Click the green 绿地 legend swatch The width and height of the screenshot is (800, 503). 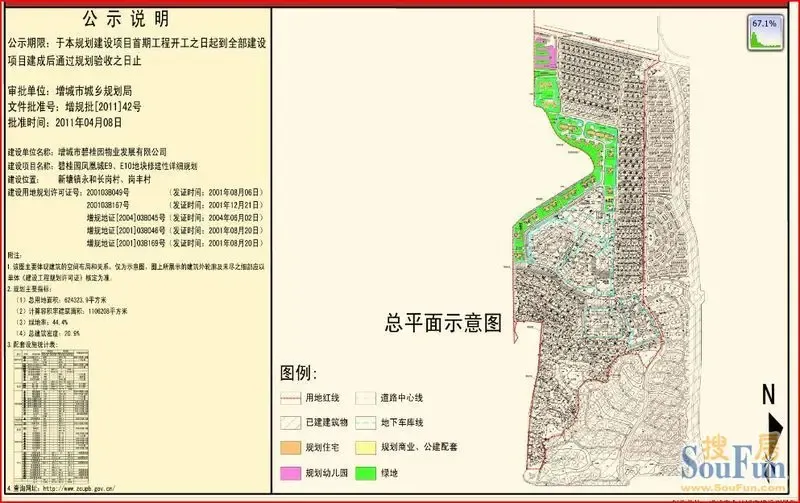pos(367,471)
